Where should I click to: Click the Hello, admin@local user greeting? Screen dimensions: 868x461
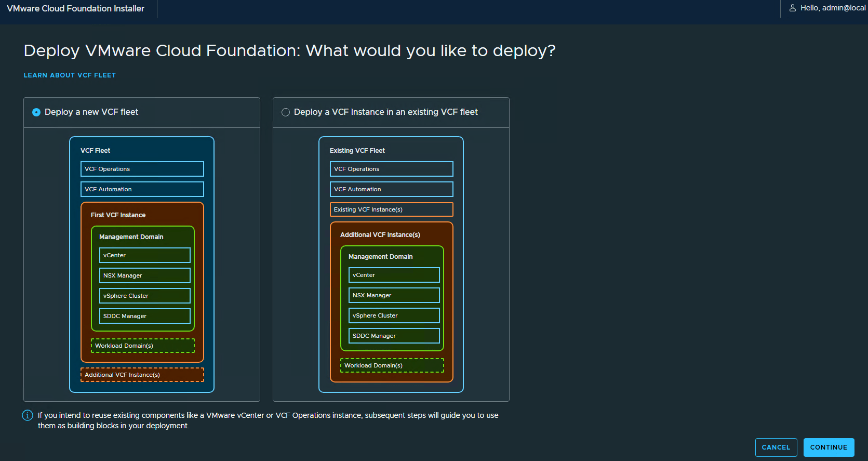point(833,8)
